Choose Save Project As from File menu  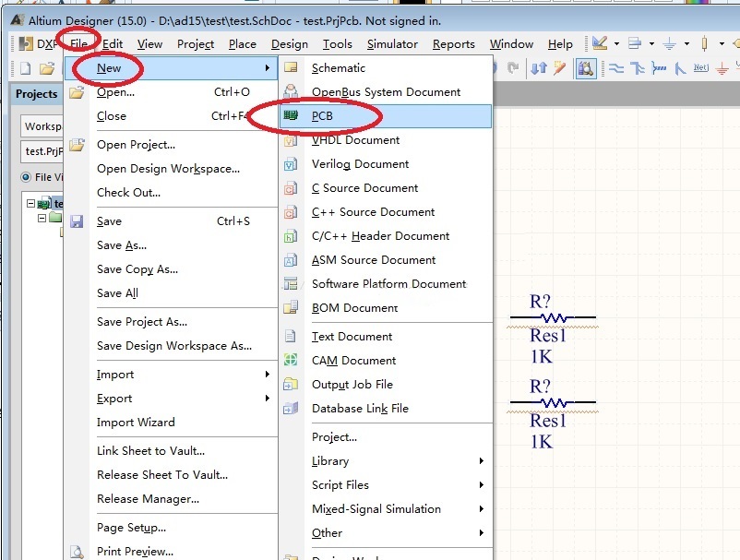coord(142,322)
